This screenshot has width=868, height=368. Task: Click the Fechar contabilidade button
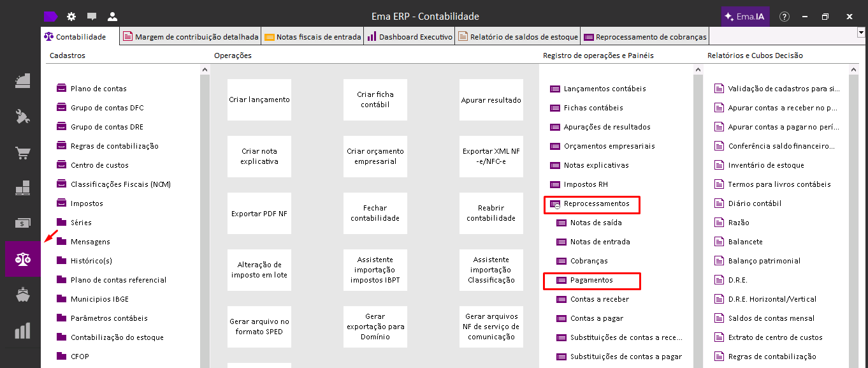(375, 213)
